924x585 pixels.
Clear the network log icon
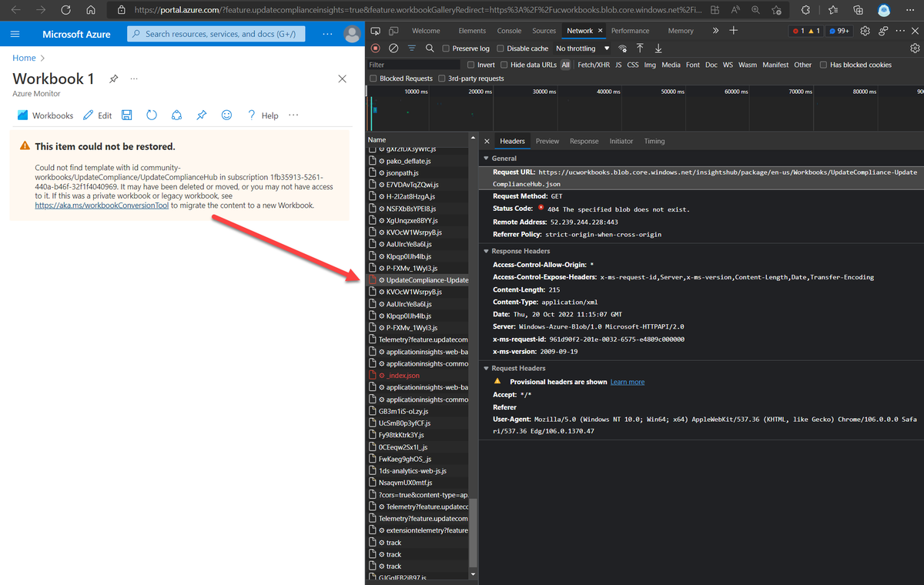pos(393,48)
